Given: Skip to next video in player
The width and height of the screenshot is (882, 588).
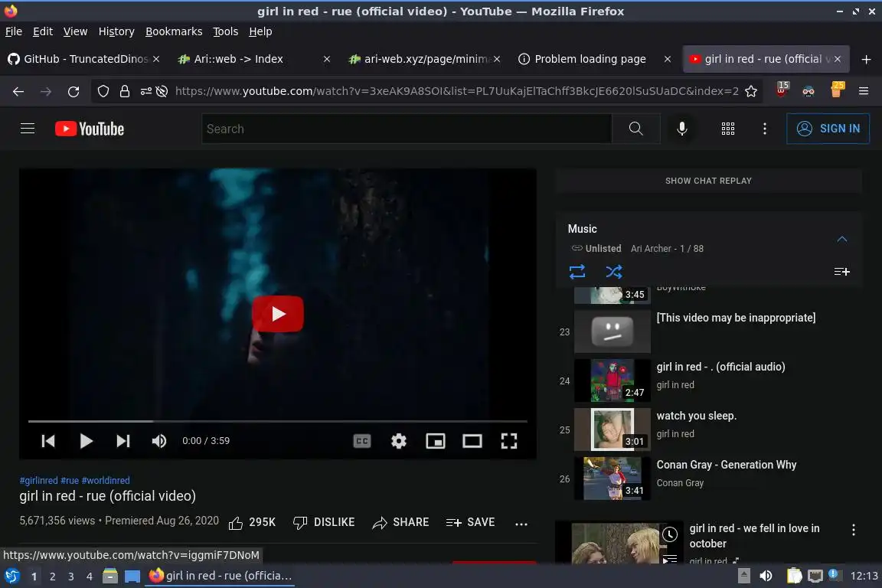Looking at the screenshot, I should tap(122, 441).
